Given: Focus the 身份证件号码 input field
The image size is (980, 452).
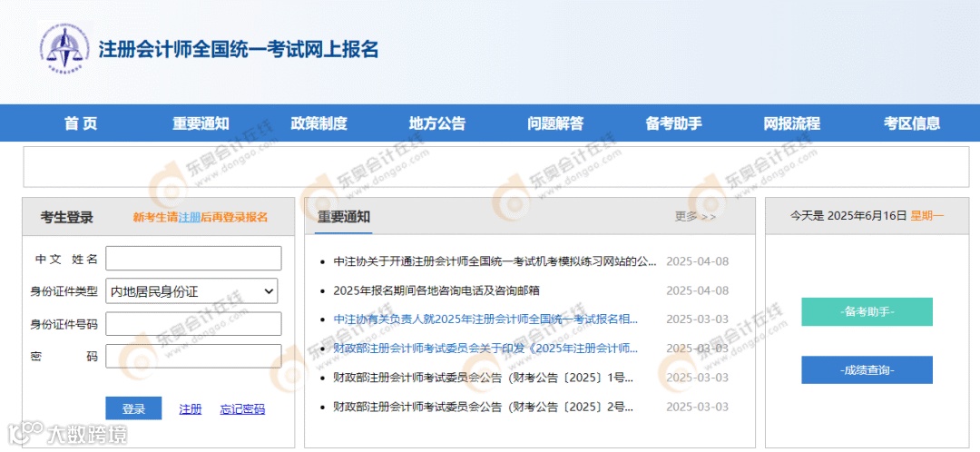Looking at the screenshot, I should [x=194, y=324].
